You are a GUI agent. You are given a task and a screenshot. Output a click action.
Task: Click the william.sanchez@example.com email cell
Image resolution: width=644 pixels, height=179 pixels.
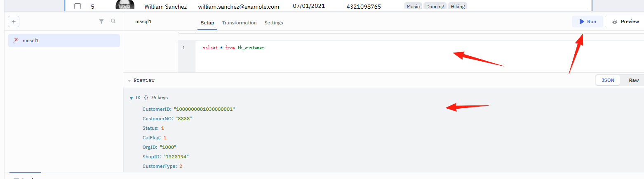(238, 7)
